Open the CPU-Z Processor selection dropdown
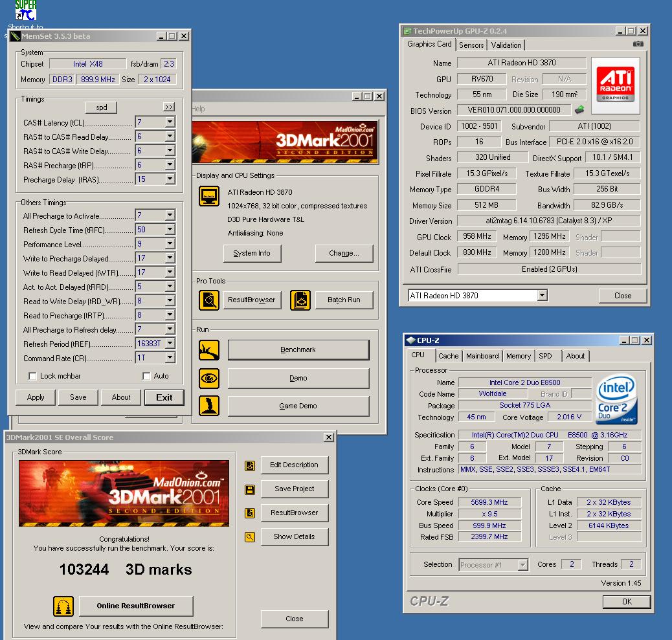Viewport: 672px width, 640px height. click(x=522, y=565)
